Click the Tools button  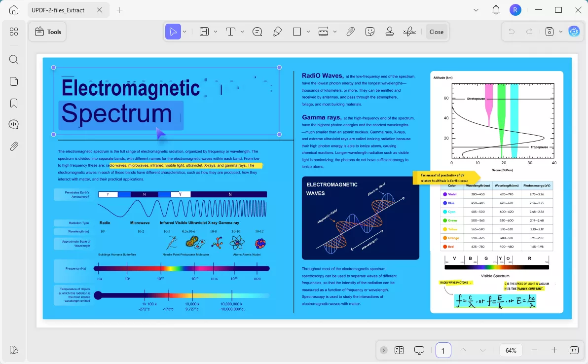[x=48, y=32]
